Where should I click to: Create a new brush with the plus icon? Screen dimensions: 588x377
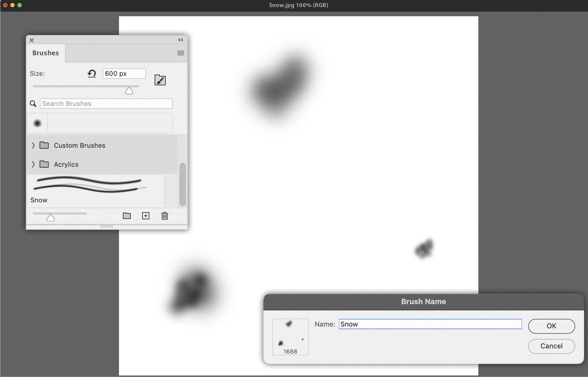pos(146,216)
